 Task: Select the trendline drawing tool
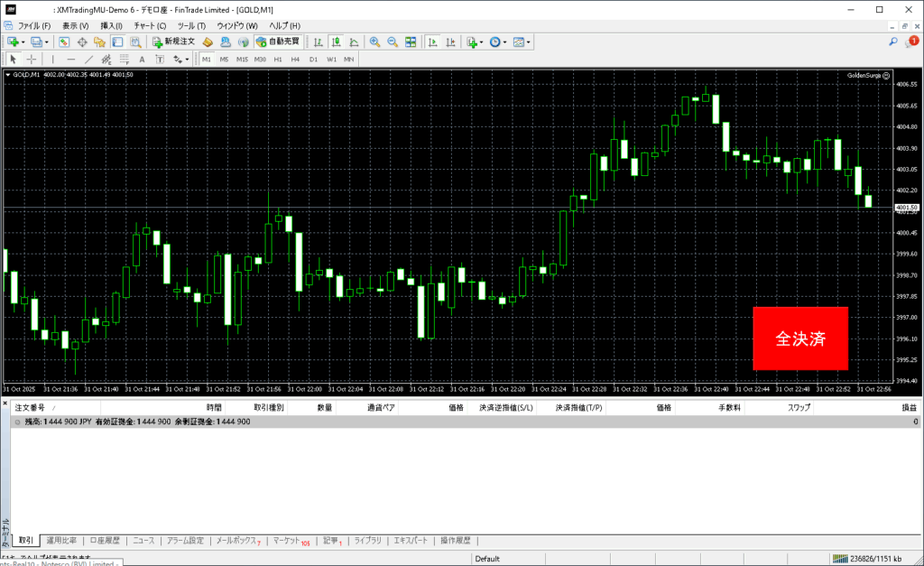point(91,59)
